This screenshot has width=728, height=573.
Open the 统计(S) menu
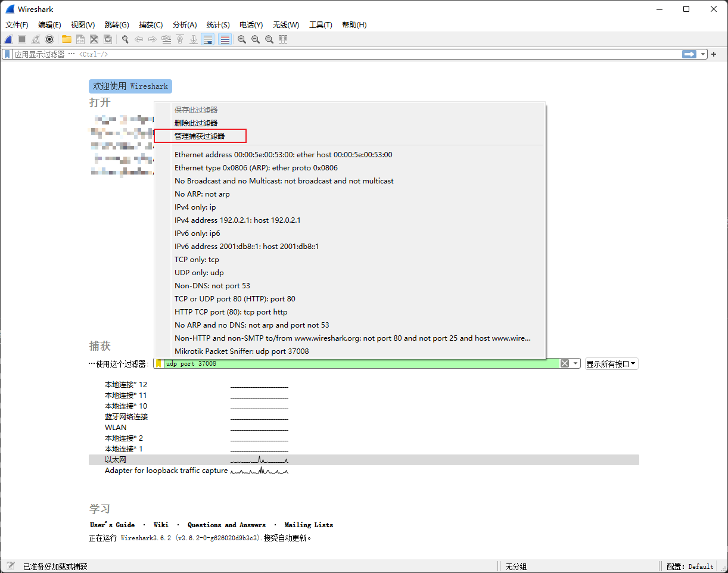[x=218, y=25]
